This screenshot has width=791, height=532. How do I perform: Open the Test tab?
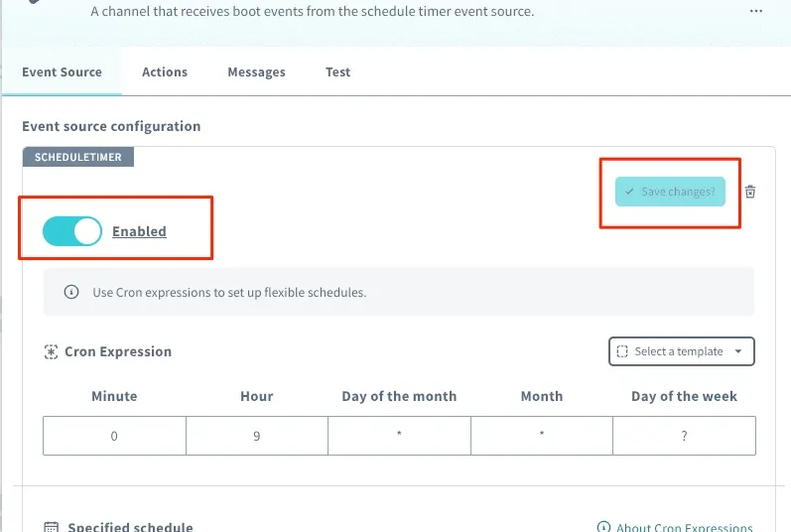point(338,72)
